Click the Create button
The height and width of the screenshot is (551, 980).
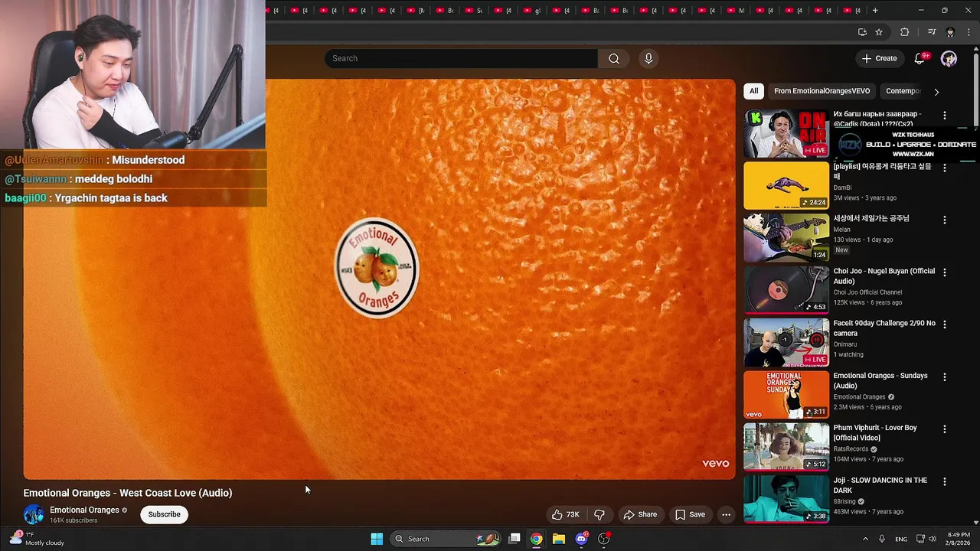click(x=879, y=58)
